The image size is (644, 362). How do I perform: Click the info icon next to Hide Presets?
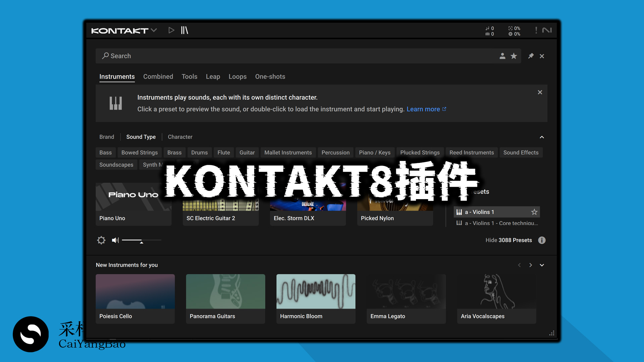[542, 240]
